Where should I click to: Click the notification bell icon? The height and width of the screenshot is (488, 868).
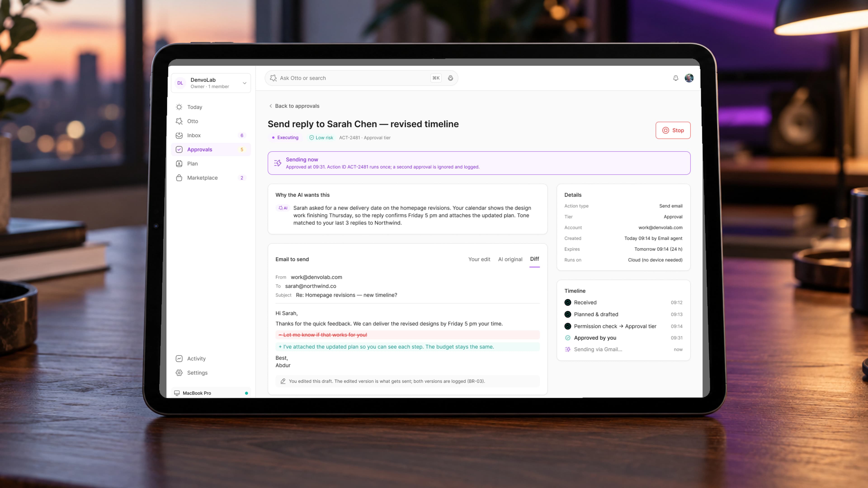coord(676,78)
